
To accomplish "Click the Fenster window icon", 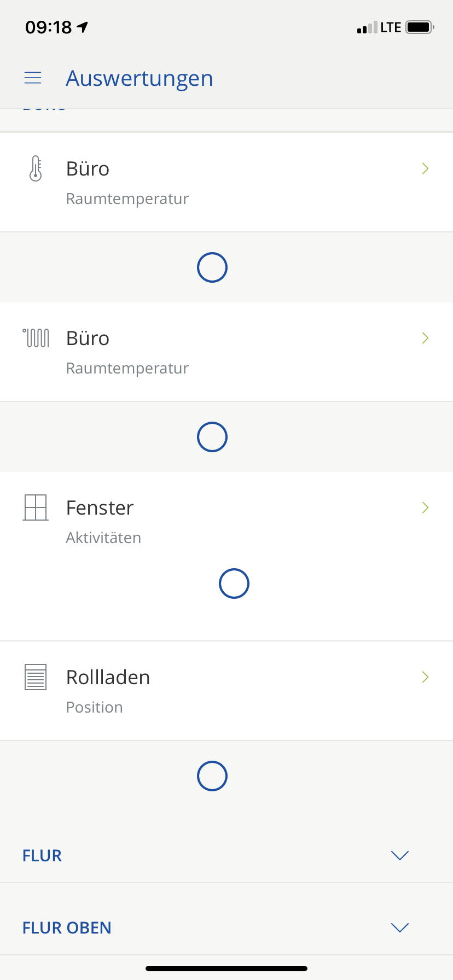I will pyautogui.click(x=36, y=507).
